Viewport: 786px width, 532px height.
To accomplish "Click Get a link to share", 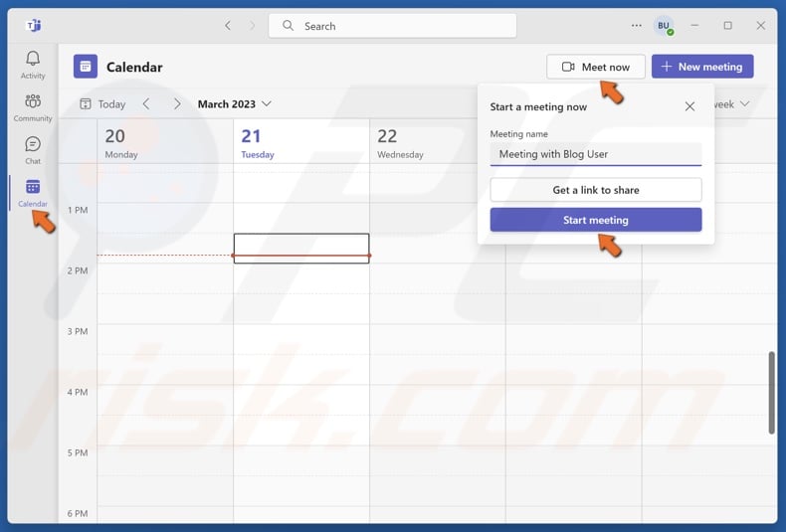I will (x=596, y=190).
